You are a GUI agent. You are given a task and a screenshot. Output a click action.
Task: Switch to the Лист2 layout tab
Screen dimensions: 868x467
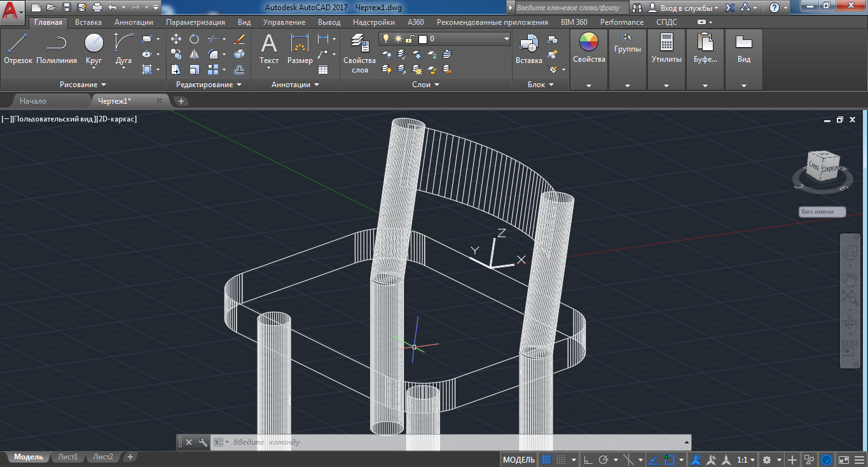(102, 457)
